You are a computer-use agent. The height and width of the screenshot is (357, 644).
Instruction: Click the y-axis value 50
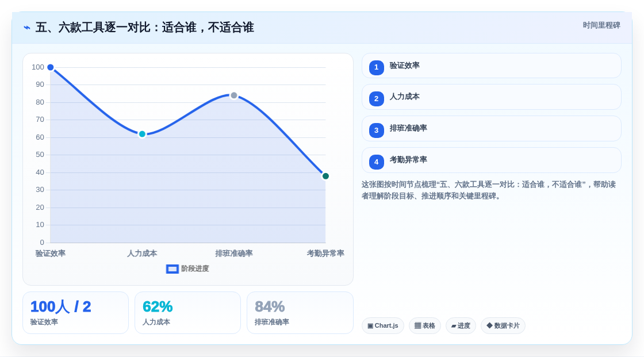click(40, 155)
